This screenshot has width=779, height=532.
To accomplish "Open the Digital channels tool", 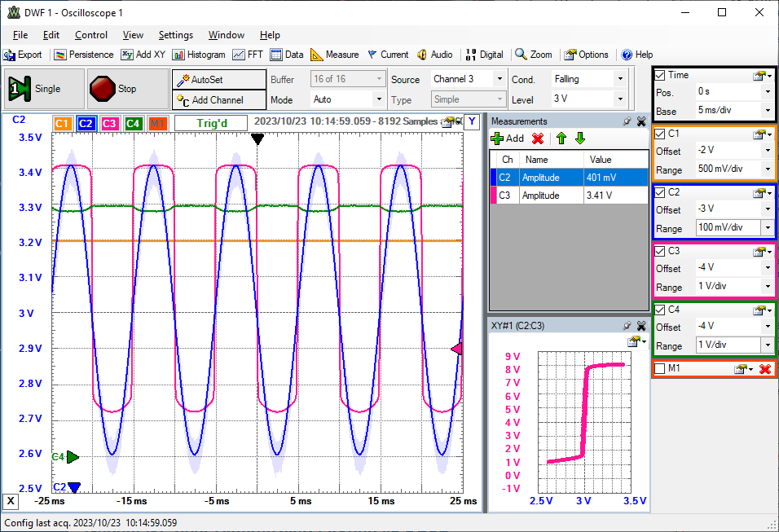I will [484, 55].
